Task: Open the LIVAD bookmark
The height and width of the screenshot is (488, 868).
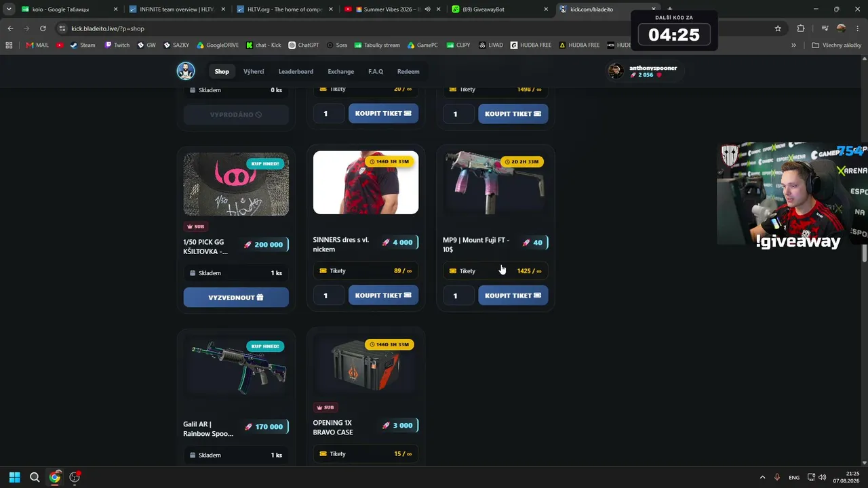Action: (x=491, y=45)
